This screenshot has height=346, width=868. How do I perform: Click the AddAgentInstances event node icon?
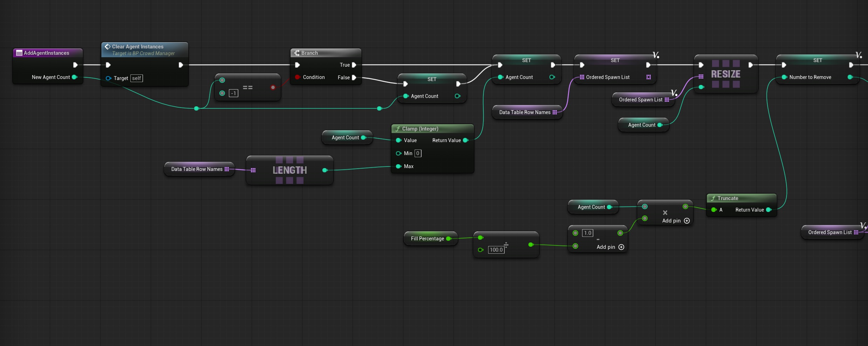(19, 53)
